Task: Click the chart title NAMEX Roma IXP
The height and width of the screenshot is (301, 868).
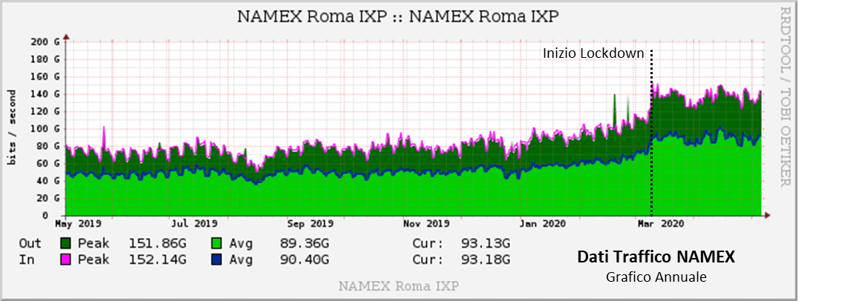Action: pos(398,16)
